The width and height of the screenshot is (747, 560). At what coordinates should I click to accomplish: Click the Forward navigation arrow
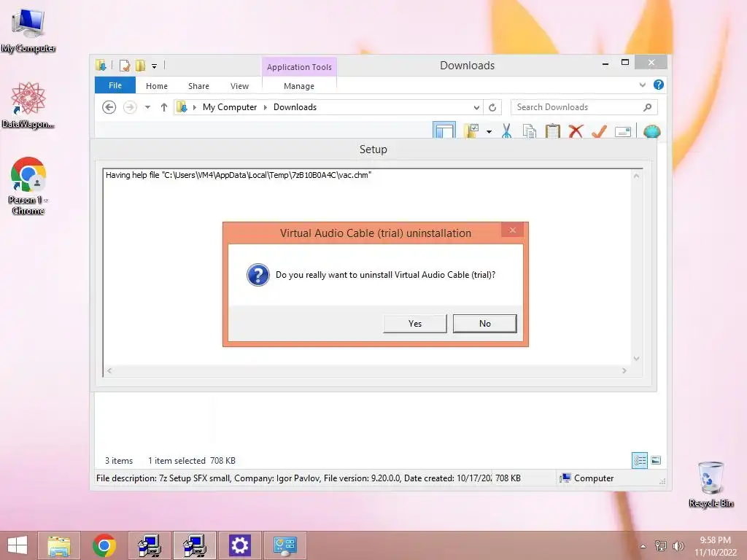(130, 107)
